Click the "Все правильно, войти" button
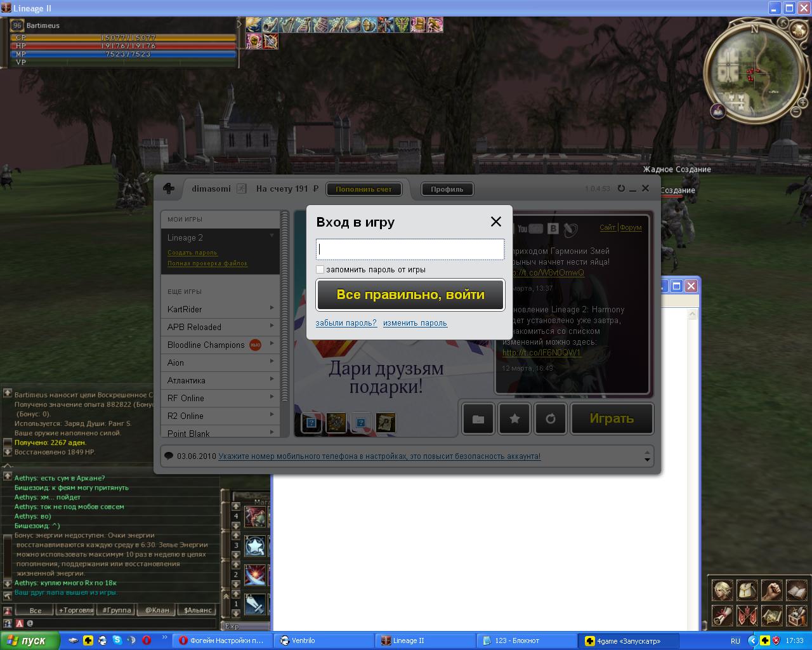The height and width of the screenshot is (650, 812). (410, 295)
